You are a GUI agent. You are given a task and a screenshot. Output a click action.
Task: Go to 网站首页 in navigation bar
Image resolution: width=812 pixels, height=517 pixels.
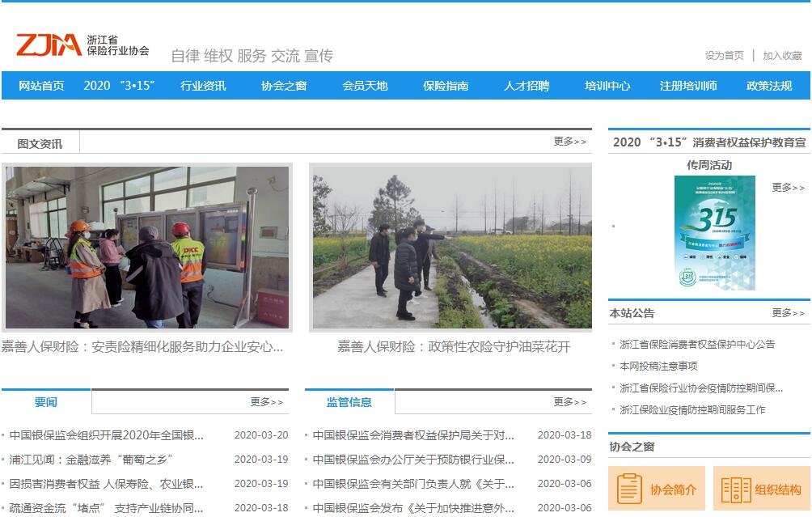[x=41, y=86]
